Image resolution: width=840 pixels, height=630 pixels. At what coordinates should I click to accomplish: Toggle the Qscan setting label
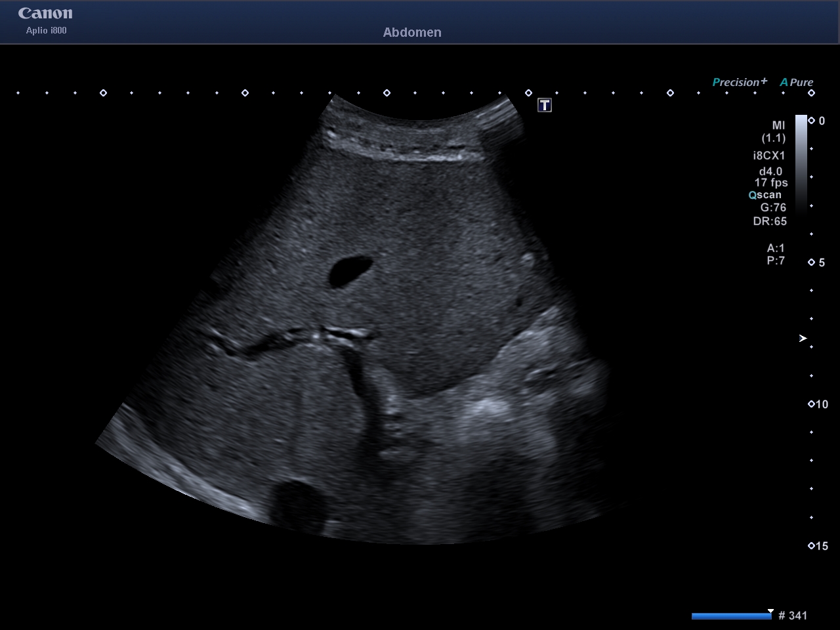(x=765, y=195)
